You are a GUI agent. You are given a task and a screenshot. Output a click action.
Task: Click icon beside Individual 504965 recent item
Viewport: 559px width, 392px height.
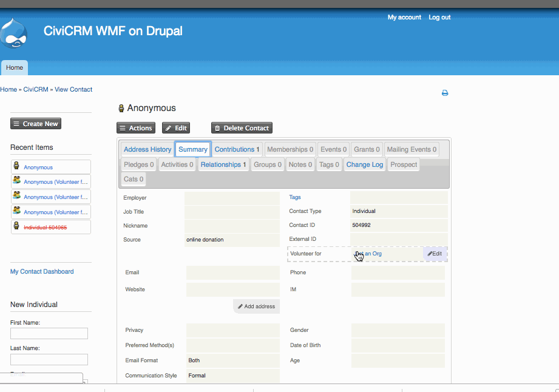coord(16,226)
